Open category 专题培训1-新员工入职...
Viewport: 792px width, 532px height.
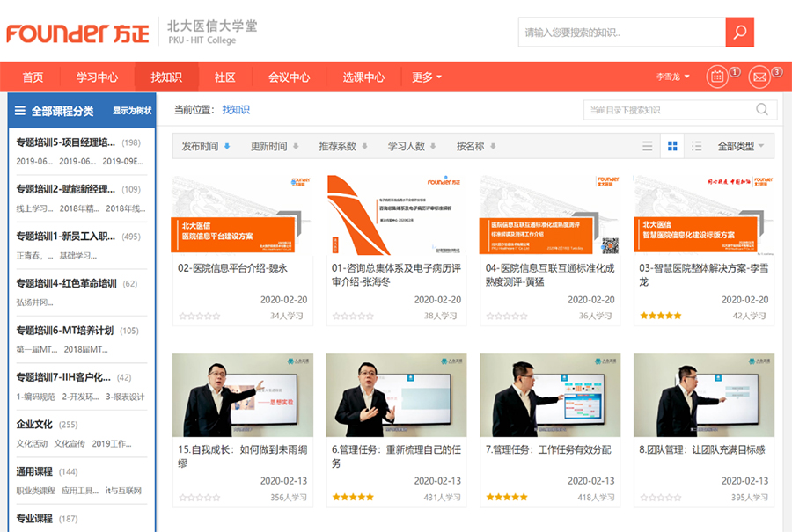[66, 237]
